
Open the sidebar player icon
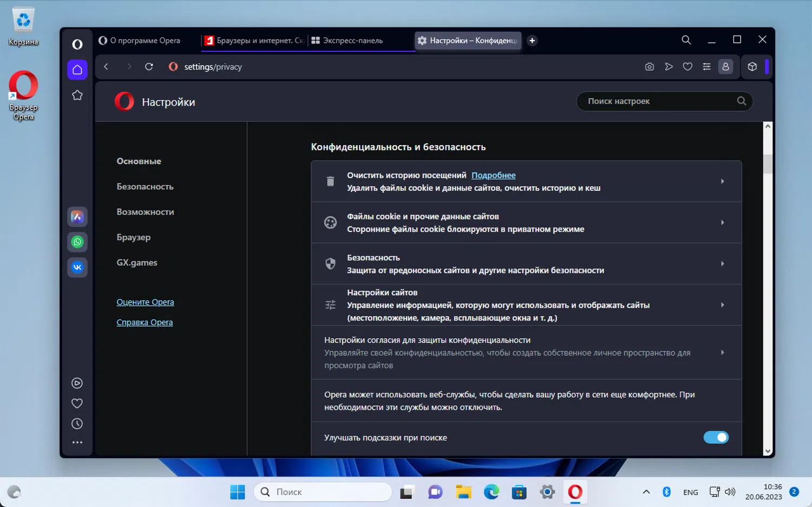click(77, 383)
